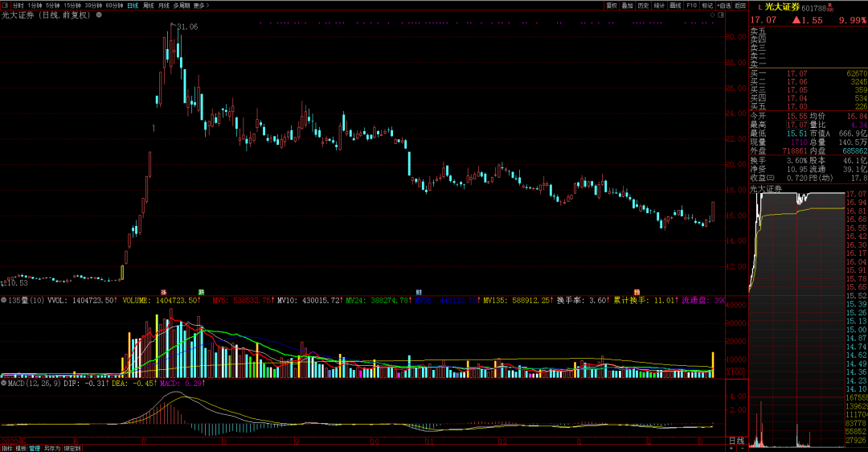Viewport: 868px width, 452px height.
Task: Click 标记 mark button
Action: pyautogui.click(x=707, y=6)
